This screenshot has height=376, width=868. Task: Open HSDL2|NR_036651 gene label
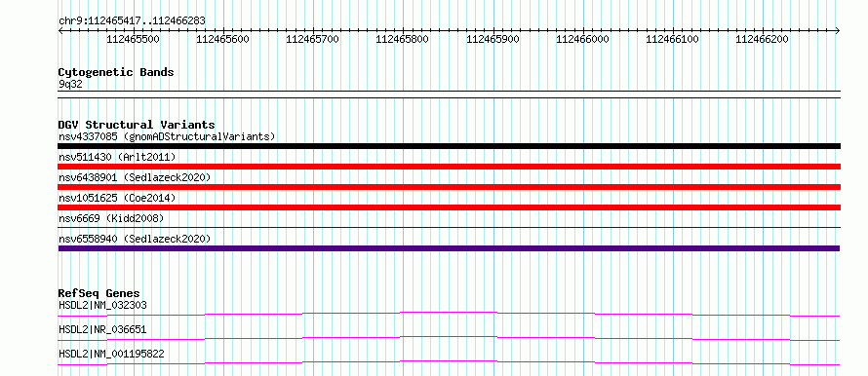pyautogui.click(x=102, y=329)
